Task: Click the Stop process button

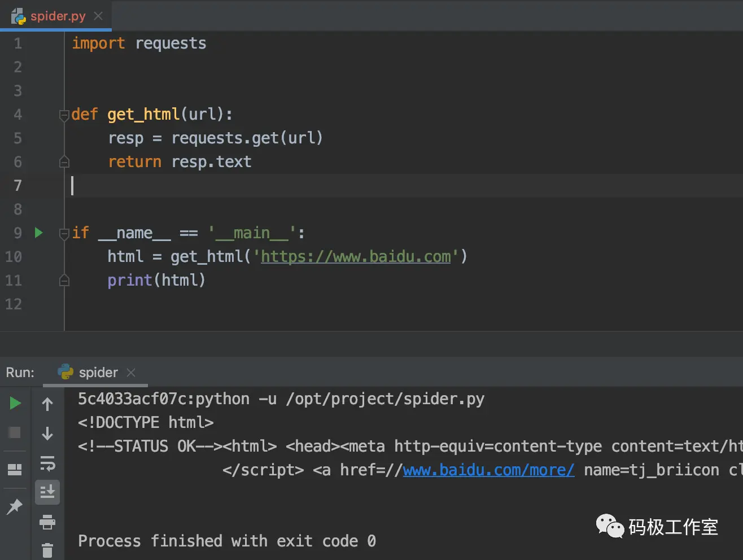Action: 15,432
